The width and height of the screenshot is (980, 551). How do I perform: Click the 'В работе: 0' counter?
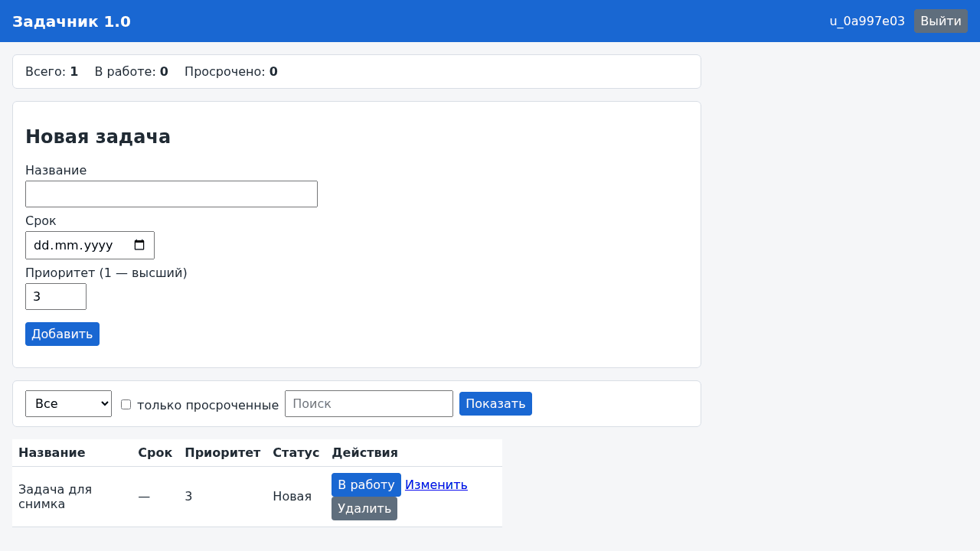coord(131,72)
